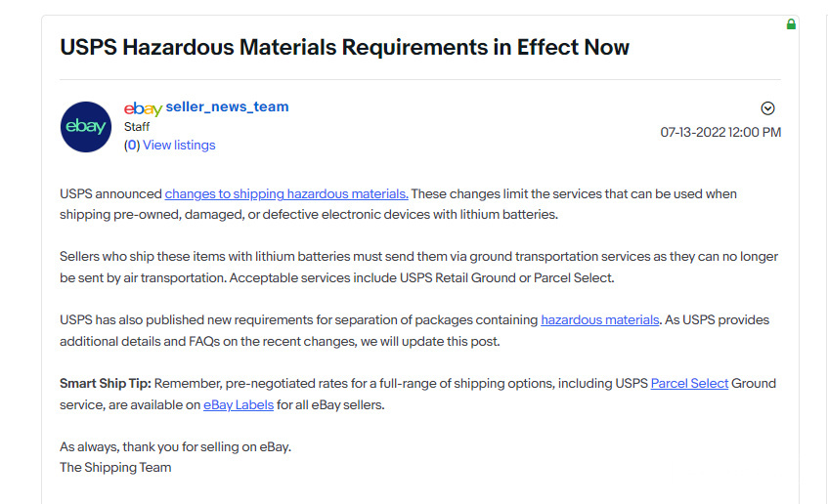Click 'The Shipping Team' signature line
Screen dimensions: 828x504
point(115,467)
